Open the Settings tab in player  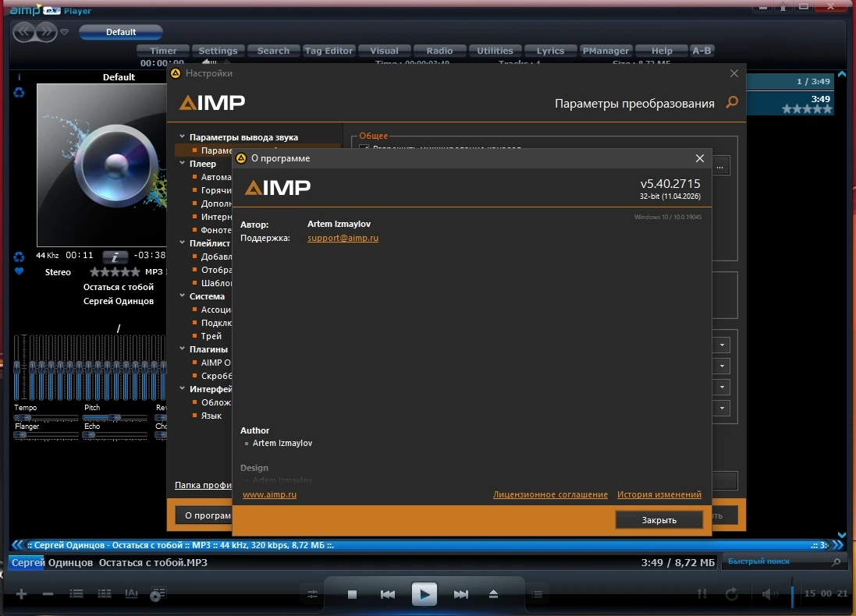click(218, 51)
